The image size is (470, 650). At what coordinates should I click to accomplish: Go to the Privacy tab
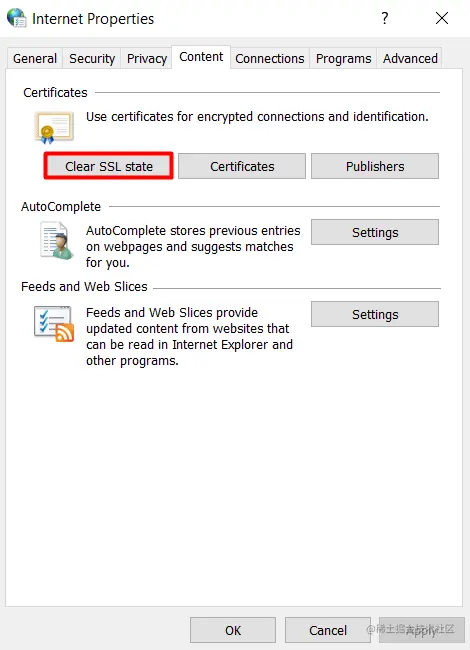[x=147, y=58]
